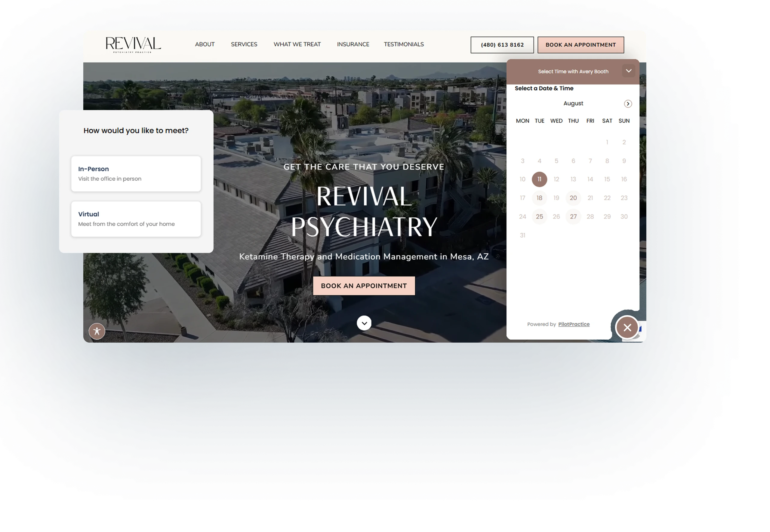770x532 pixels.
Task: Click the disabled date 22 in calendar
Action: click(x=607, y=198)
